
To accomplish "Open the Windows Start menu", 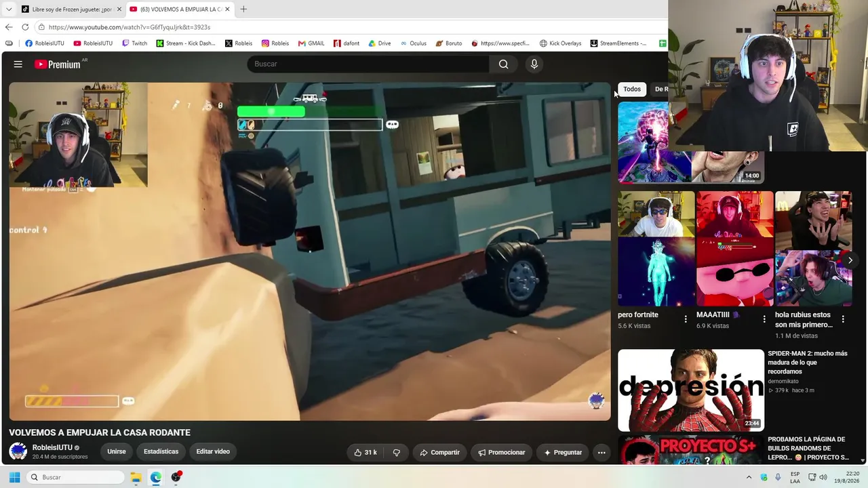I will (14, 477).
